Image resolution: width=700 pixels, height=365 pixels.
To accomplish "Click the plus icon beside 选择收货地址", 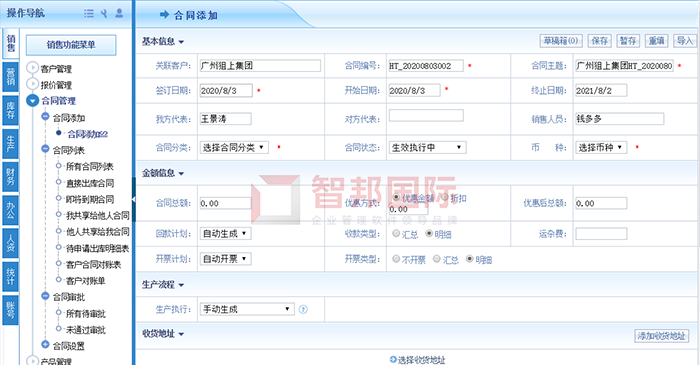I will pos(393,359).
